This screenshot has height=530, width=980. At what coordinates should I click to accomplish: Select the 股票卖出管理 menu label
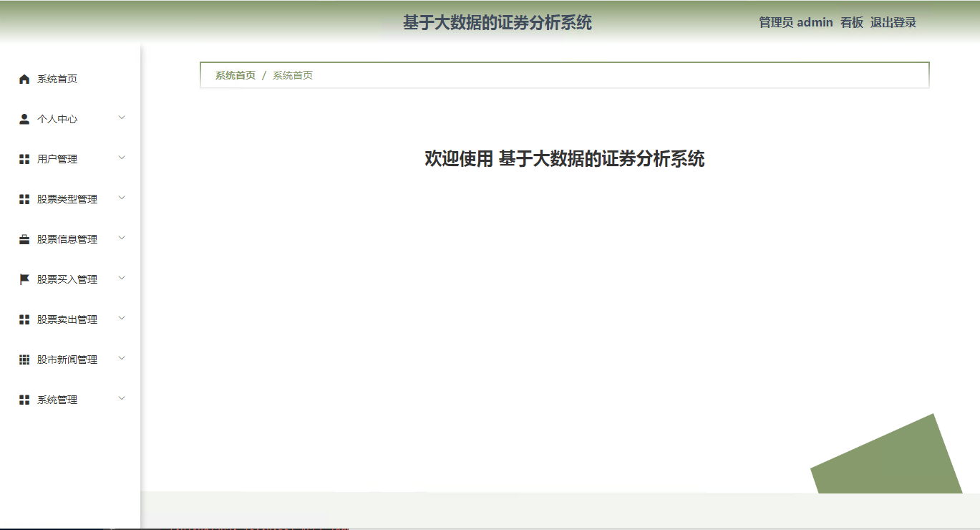67,320
